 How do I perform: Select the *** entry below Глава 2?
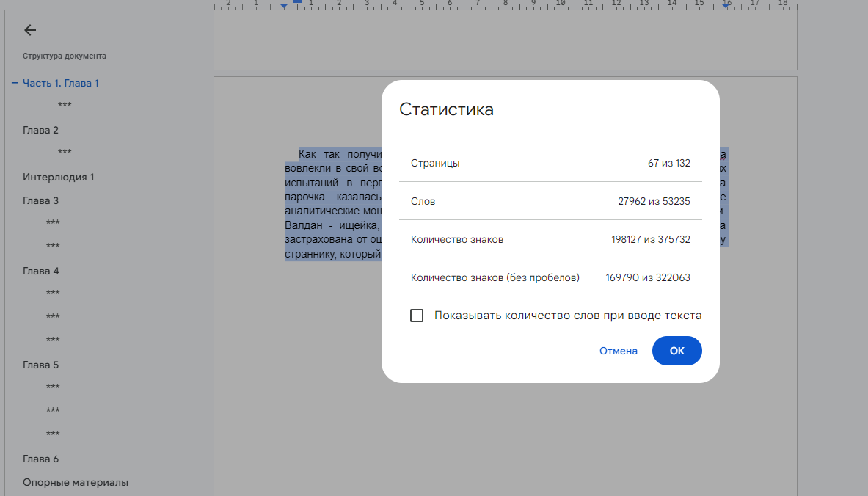coord(65,153)
